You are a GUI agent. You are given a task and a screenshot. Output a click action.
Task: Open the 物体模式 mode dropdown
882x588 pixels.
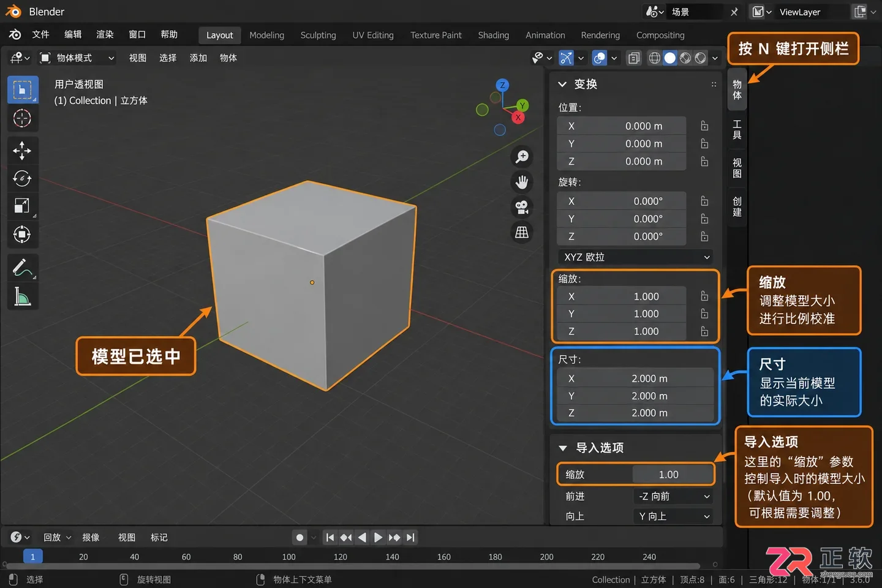tap(77, 58)
